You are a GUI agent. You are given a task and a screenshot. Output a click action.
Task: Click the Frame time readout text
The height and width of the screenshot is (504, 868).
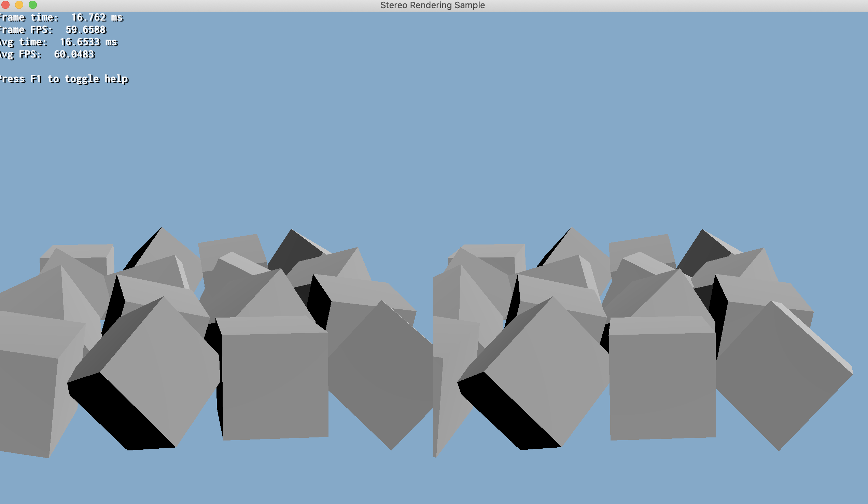click(x=61, y=17)
